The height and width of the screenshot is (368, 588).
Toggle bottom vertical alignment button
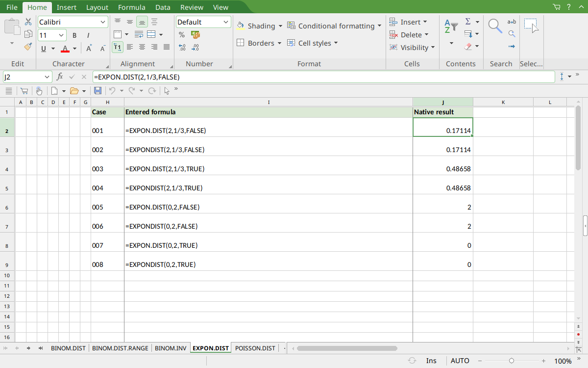(142, 22)
